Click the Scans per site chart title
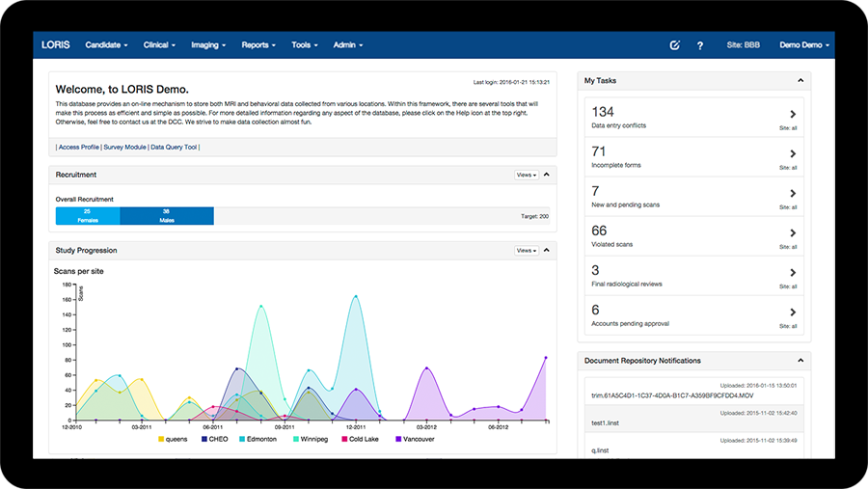 point(79,271)
